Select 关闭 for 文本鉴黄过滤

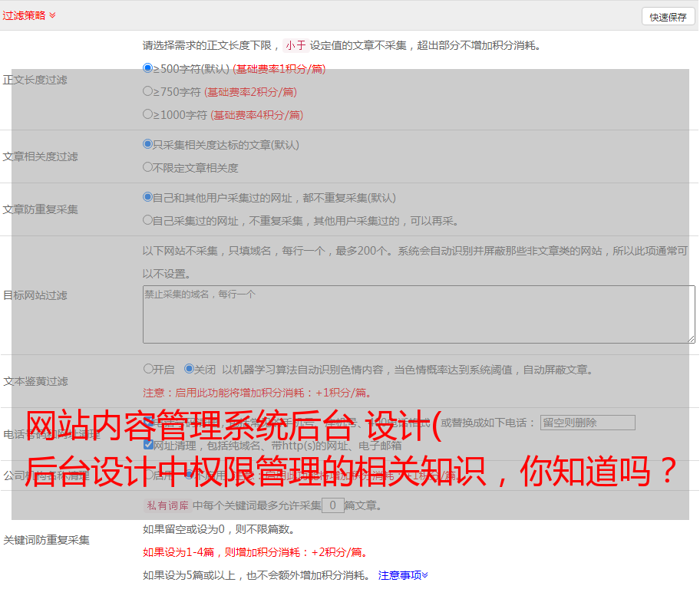tap(189, 369)
